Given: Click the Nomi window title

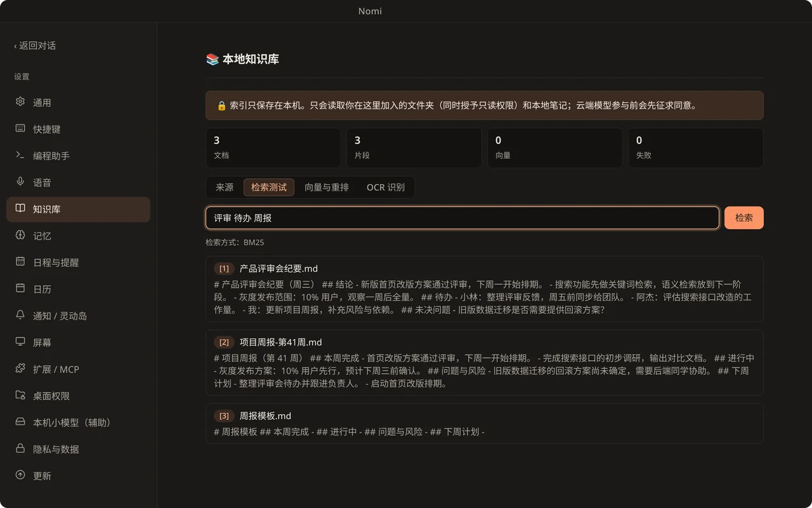Looking at the screenshot, I should pyautogui.click(x=370, y=11).
